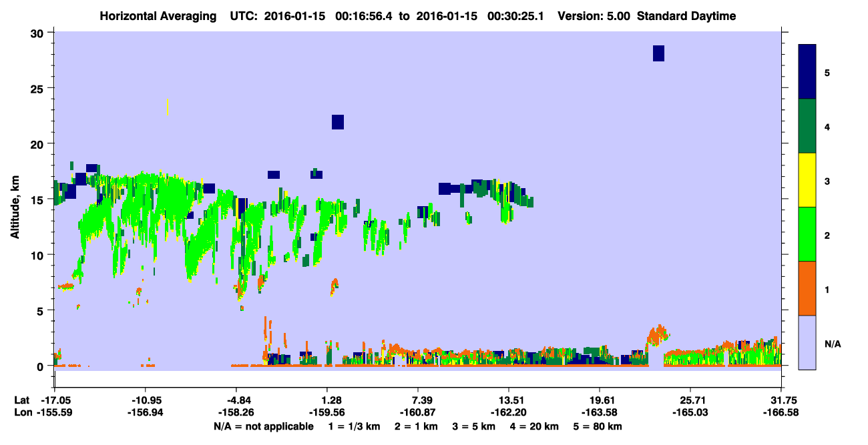
Task: Click the lavender N/A colorbar segment
Action: point(807,342)
